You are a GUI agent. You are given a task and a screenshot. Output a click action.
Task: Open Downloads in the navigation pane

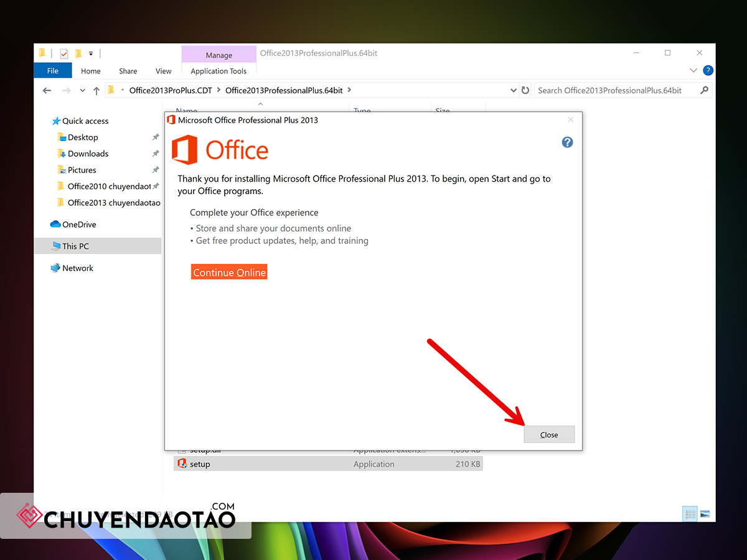(88, 153)
